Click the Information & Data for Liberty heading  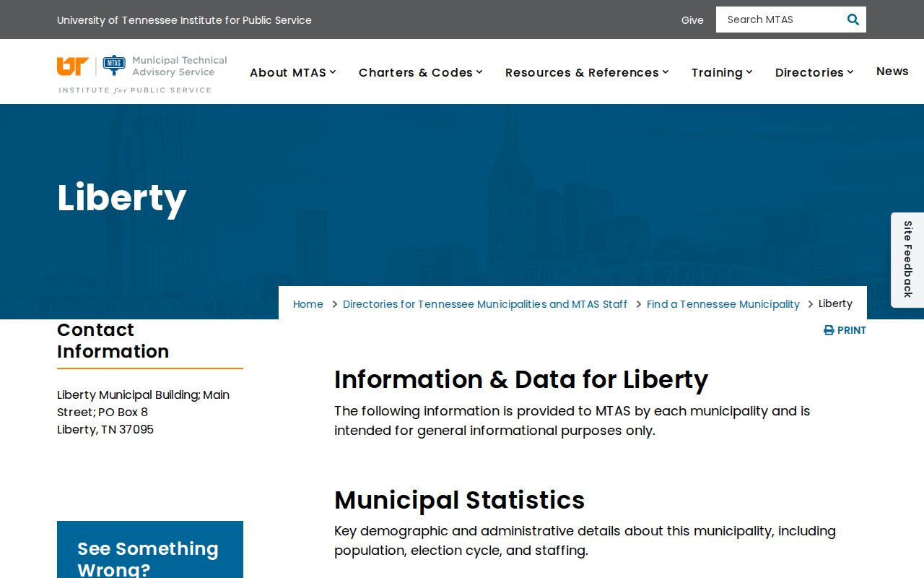click(x=521, y=379)
